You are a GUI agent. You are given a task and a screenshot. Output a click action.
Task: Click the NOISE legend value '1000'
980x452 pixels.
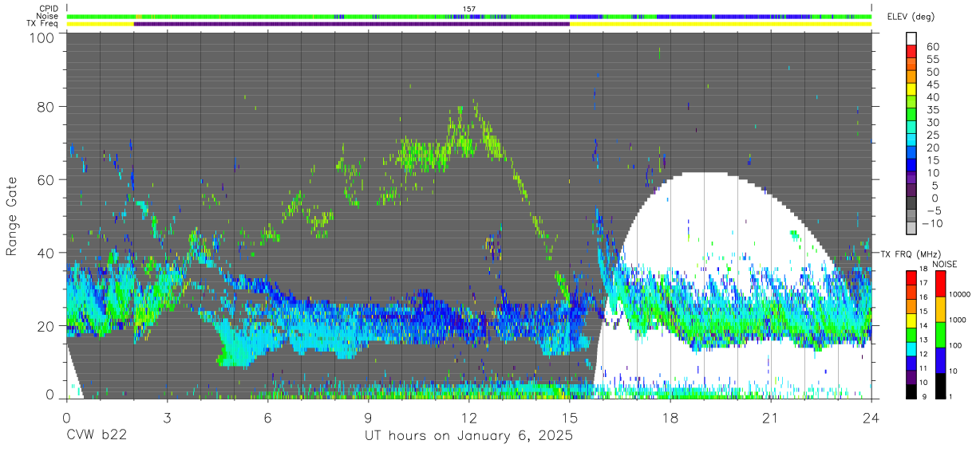coord(958,320)
